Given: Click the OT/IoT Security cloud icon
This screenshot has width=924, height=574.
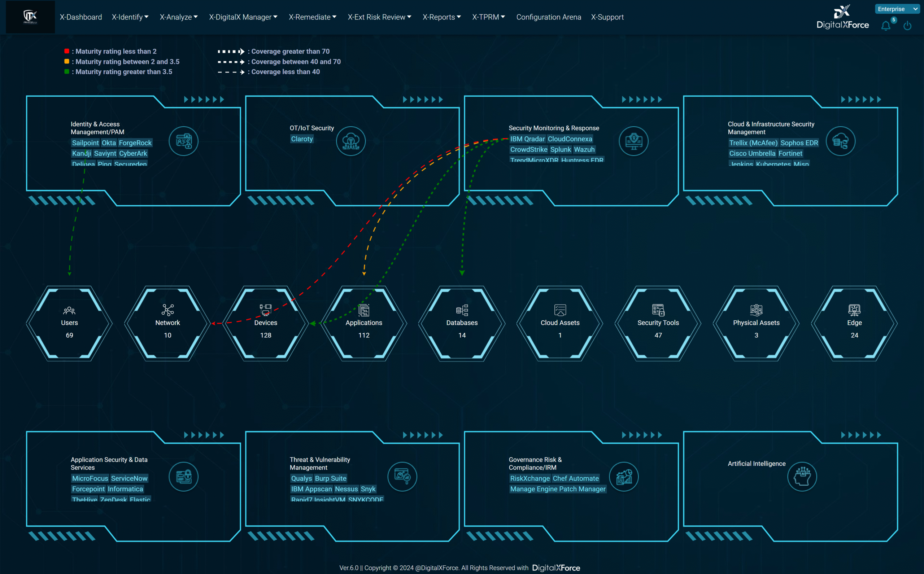Looking at the screenshot, I should tap(351, 141).
